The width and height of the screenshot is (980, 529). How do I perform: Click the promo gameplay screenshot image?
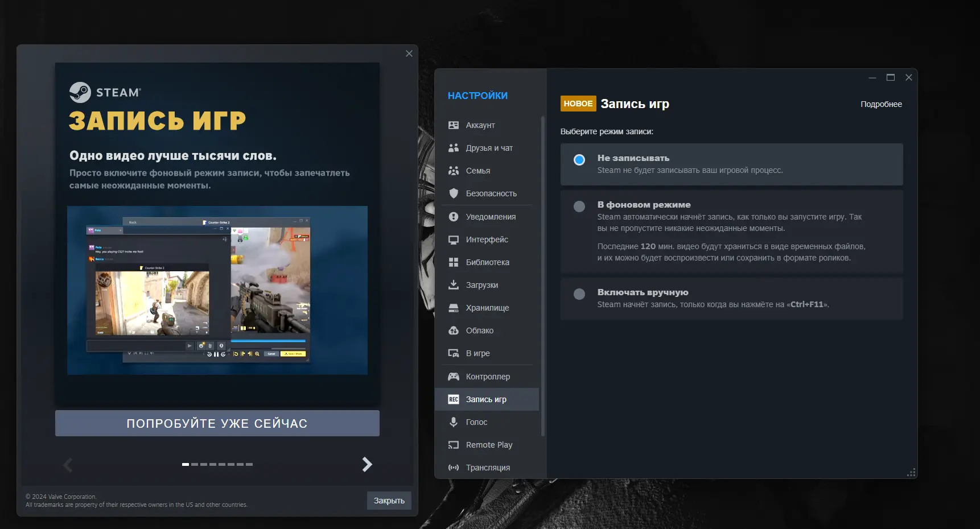click(x=217, y=290)
